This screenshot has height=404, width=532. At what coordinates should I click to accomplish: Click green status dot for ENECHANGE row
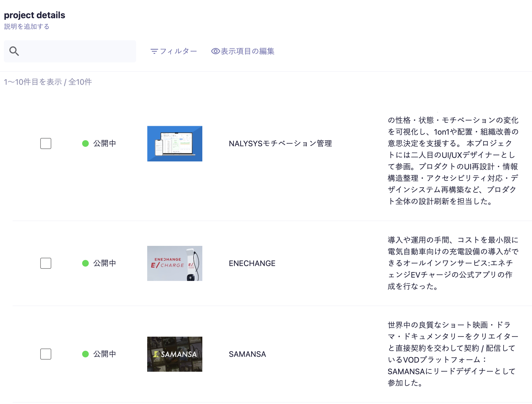point(85,263)
